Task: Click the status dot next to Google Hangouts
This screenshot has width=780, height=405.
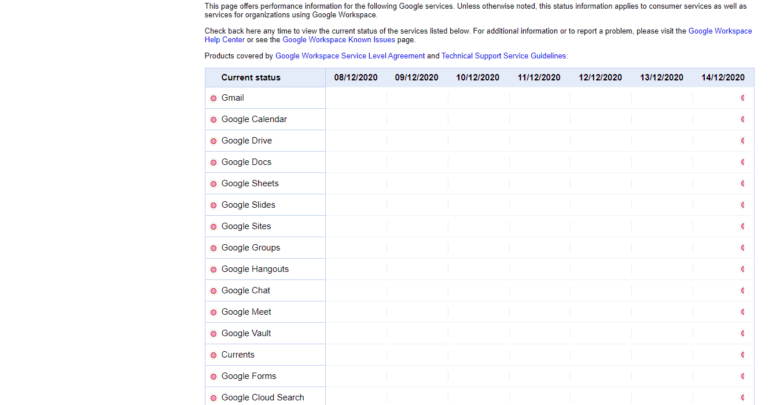Action: click(213, 269)
